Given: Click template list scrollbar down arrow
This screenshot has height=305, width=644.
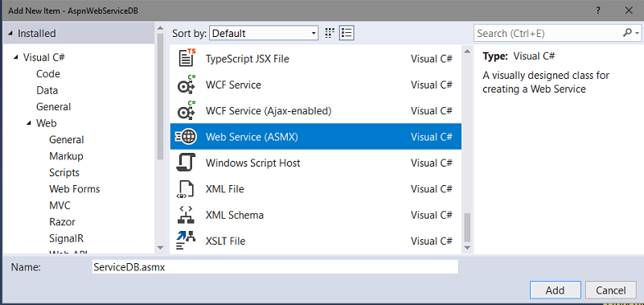Looking at the screenshot, I should [x=467, y=247].
